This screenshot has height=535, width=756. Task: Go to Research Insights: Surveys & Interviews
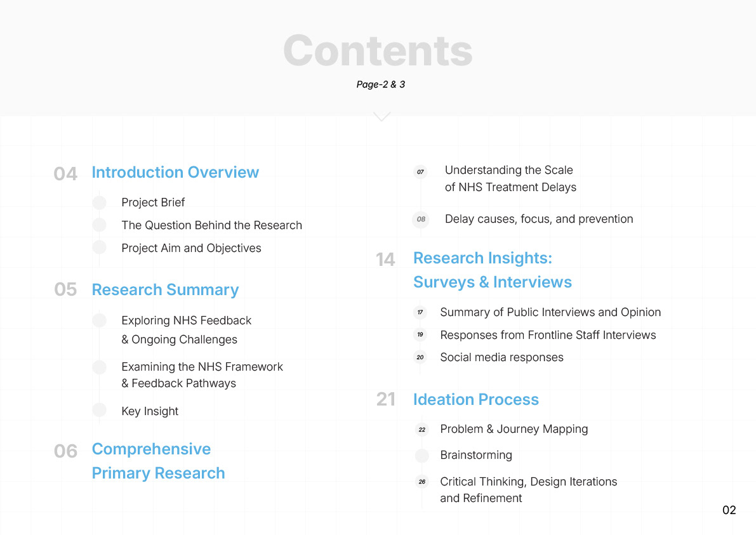coord(493,270)
